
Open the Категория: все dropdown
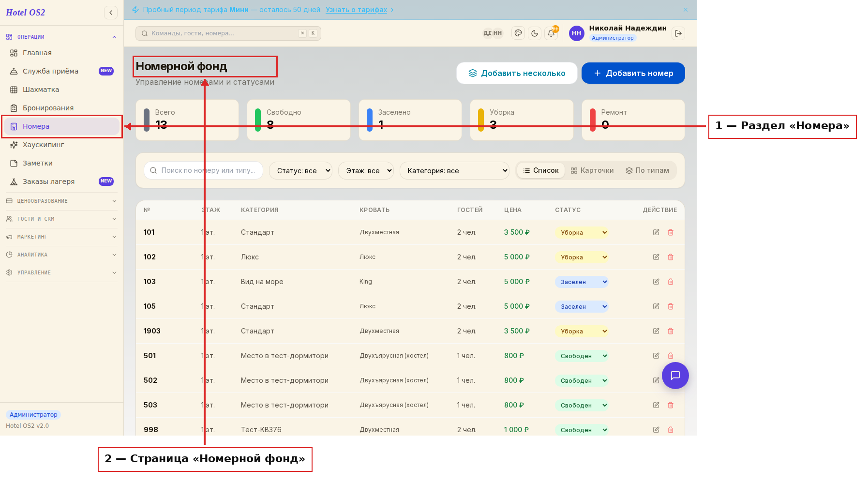tap(454, 170)
